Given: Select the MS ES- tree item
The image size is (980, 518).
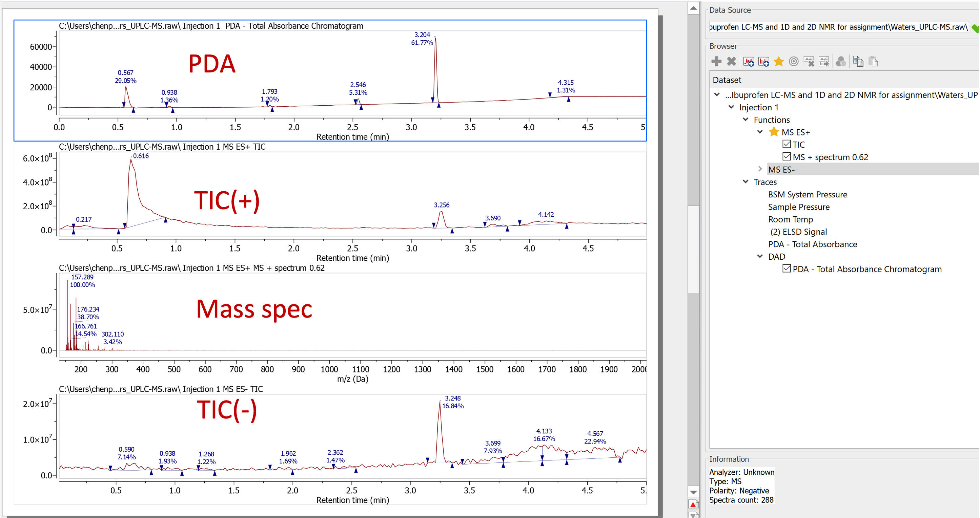Looking at the screenshot, I should pyautogui.click(x=781, y=170).
